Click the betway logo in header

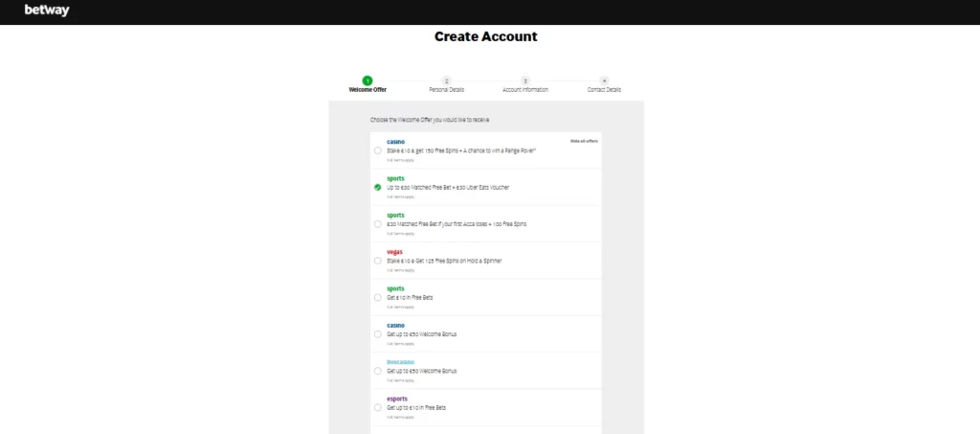pos(47,10)
